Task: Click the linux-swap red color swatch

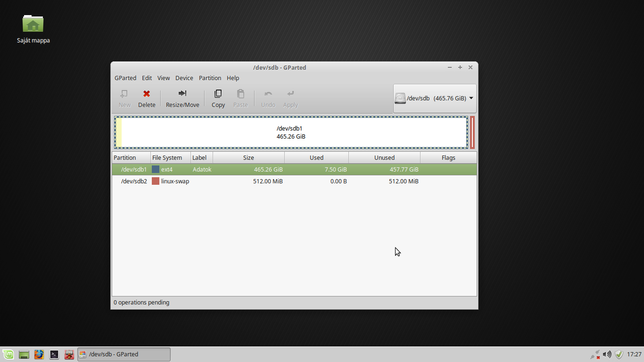Action: (156, 181)
